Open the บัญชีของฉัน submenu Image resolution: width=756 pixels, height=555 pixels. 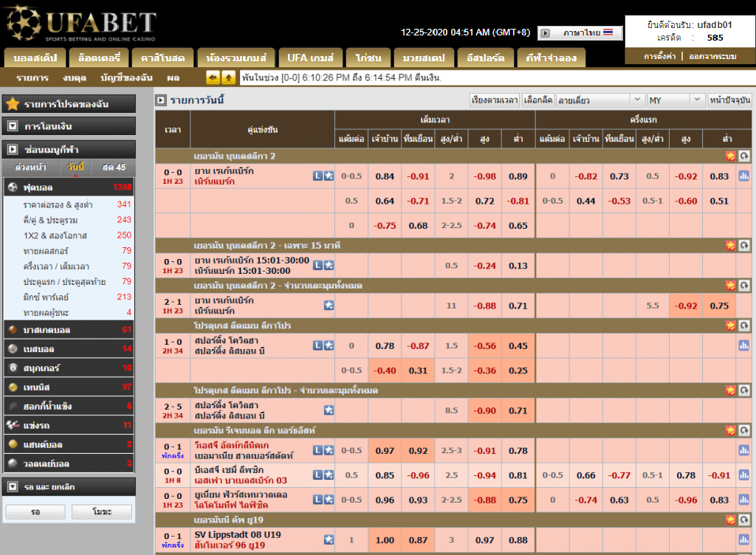coord(126,77)
